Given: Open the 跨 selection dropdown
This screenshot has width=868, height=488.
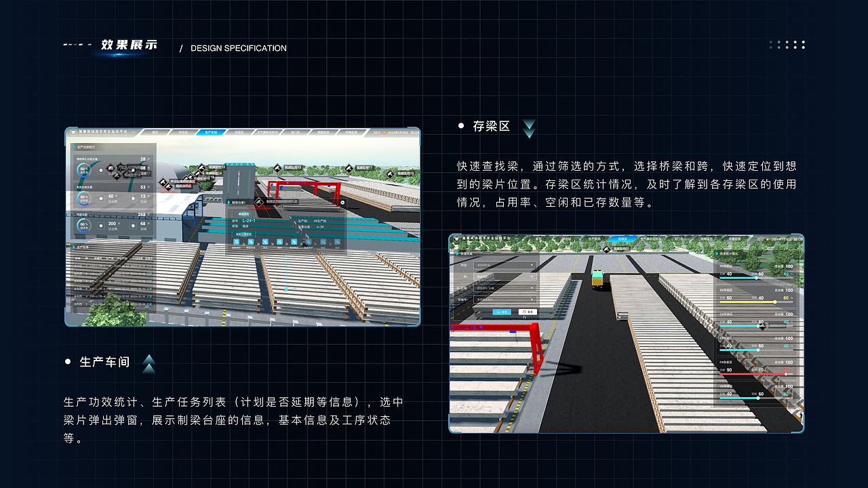Looking at the screenshot, I should point(504,277).
